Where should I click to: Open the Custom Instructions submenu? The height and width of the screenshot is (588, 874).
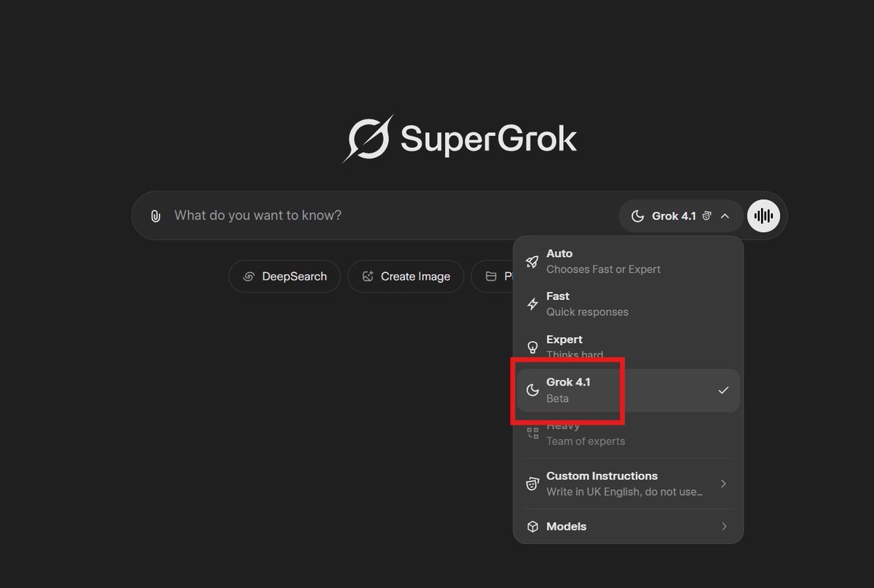pos(628,483)
